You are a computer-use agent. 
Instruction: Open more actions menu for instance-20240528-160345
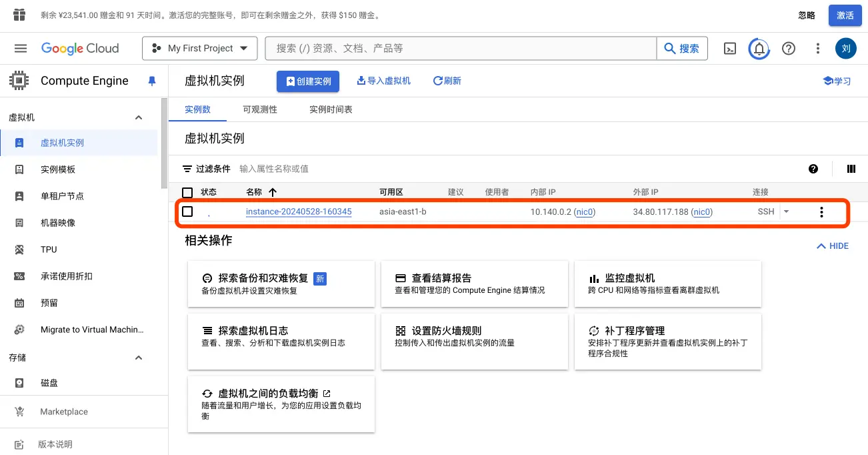[x=821, y=212]
